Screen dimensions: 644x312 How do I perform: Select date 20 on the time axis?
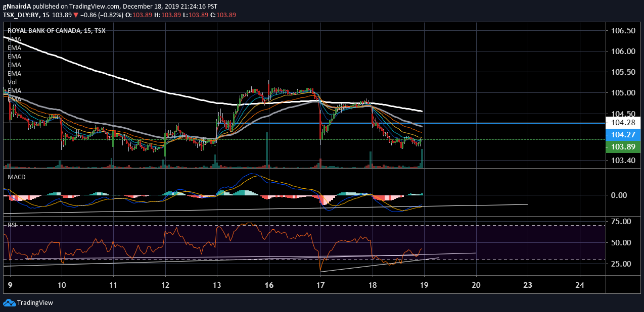pyautogui.click(x=476, y=285)
